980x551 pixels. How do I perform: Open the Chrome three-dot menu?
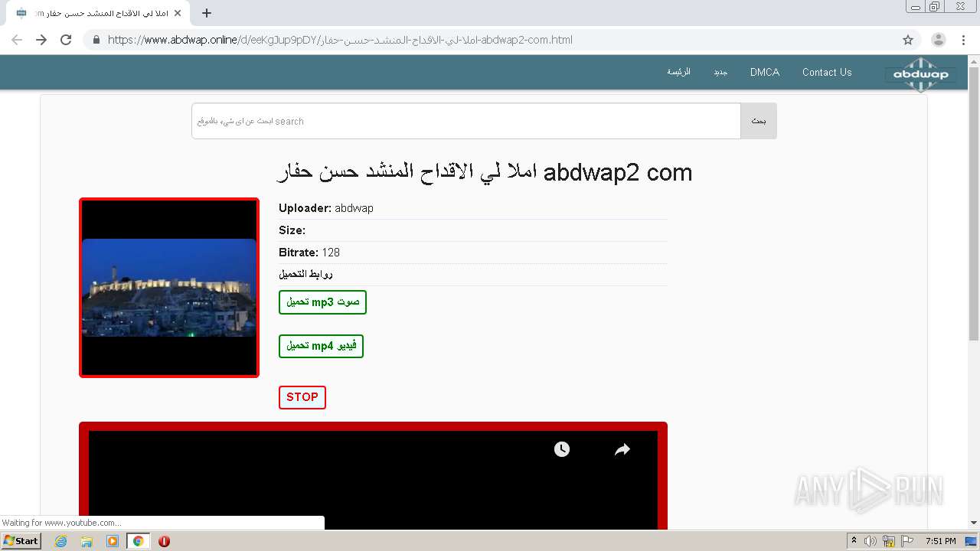[963, 40]
